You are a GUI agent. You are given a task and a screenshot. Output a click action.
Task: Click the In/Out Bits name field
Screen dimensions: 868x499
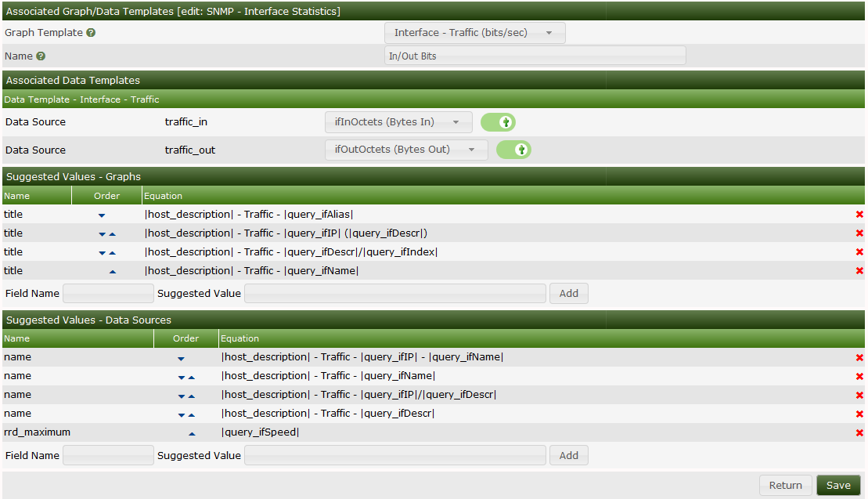535,56
